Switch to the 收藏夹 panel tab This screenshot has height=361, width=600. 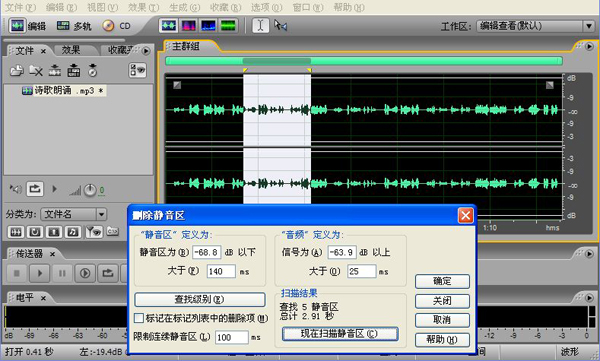[121, 50]
